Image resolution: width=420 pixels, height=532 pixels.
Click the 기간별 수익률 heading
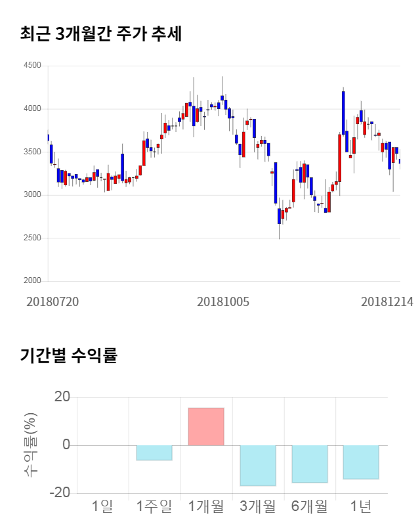tap(68, 356)
